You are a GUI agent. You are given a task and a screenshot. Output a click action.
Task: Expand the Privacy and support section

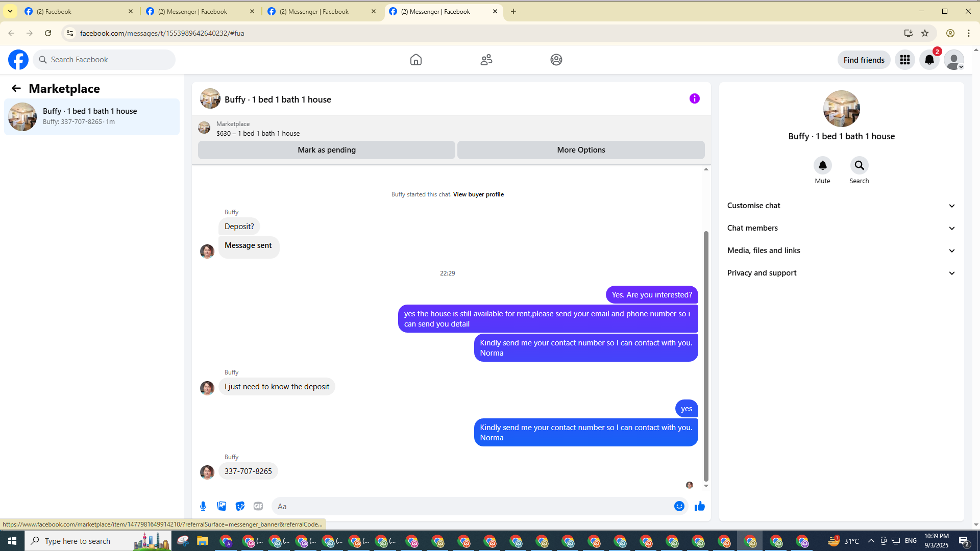(x=842, y=273)
